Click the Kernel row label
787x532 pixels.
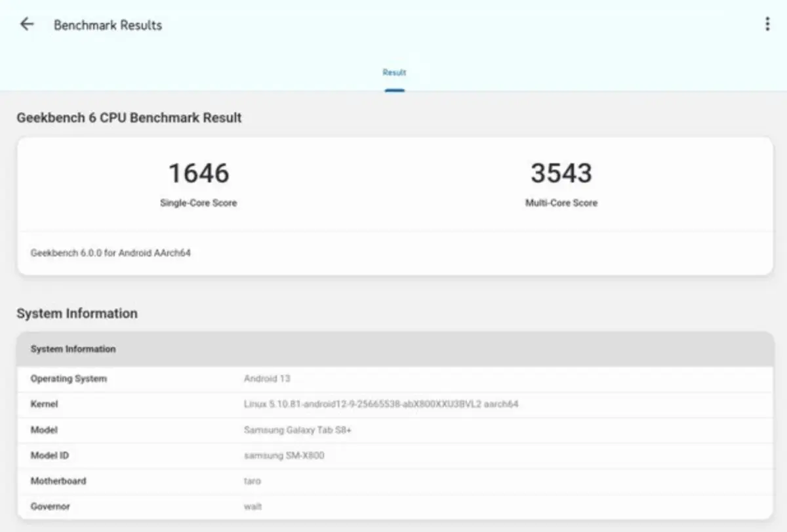tap(44, 405)
